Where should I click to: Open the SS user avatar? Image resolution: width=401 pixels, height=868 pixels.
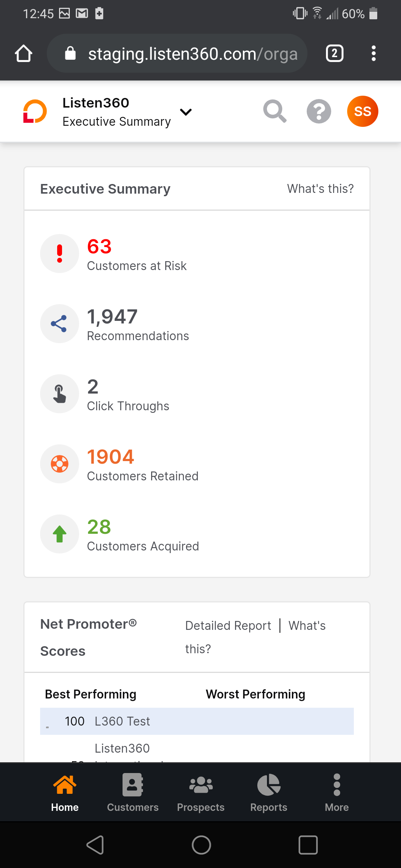[363, 111]
